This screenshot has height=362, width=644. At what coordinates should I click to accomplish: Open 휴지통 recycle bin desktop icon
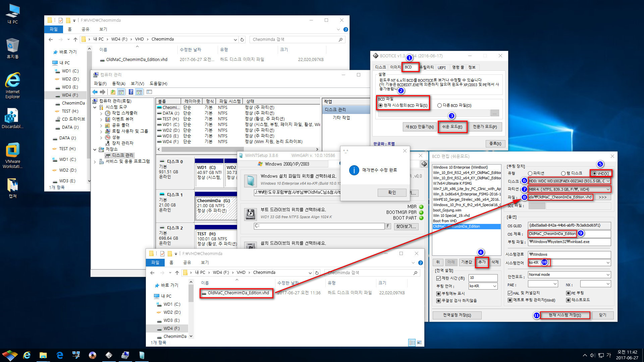(x=12, y=49)
